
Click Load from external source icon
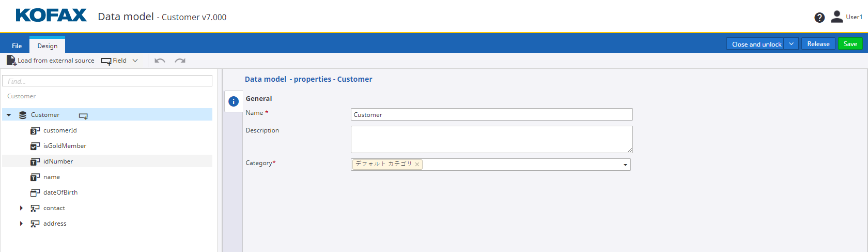11,61
